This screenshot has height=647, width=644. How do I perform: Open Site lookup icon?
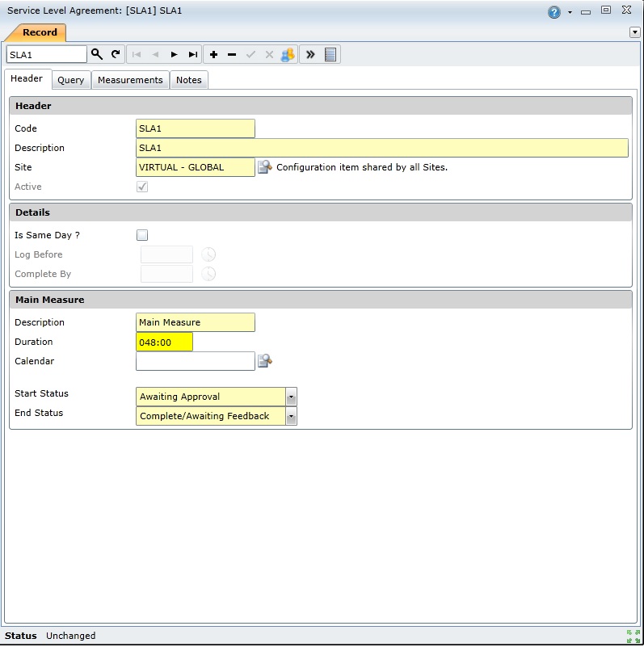264,167
